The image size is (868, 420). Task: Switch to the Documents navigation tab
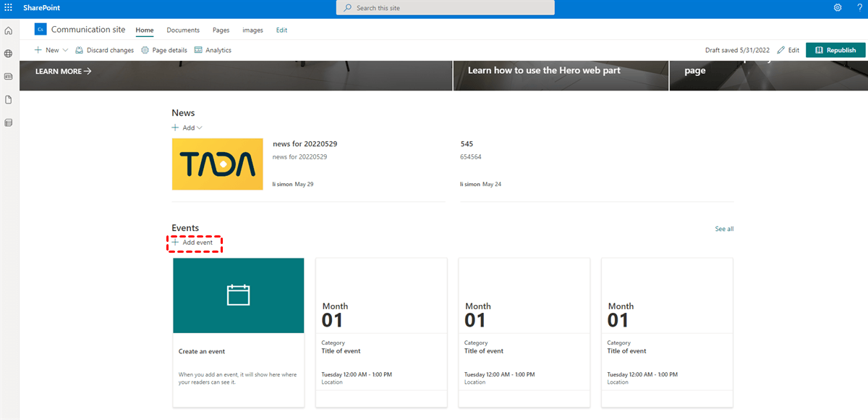[183, 30]
